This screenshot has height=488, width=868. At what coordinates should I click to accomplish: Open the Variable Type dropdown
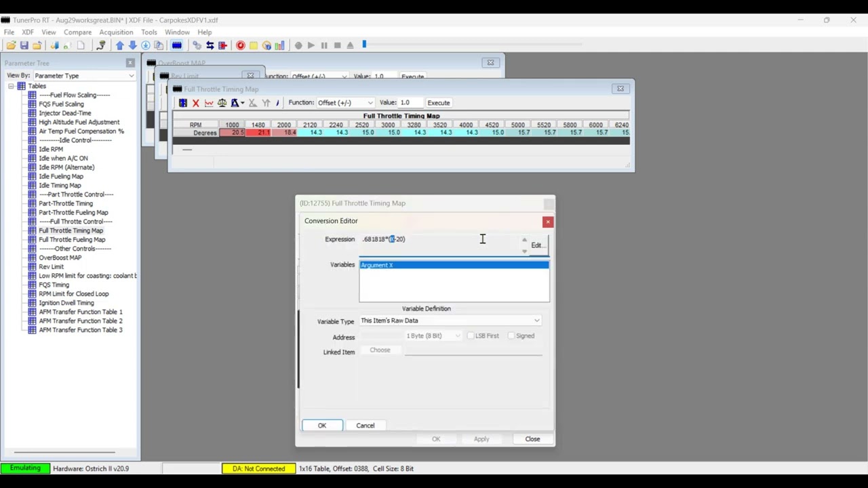tap(450, 321)
